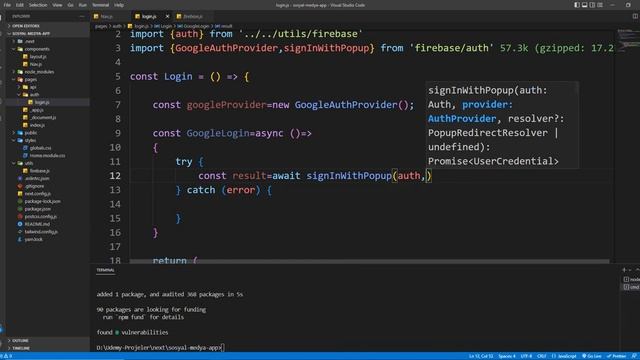Open README.md file icon

click(20, 224)
